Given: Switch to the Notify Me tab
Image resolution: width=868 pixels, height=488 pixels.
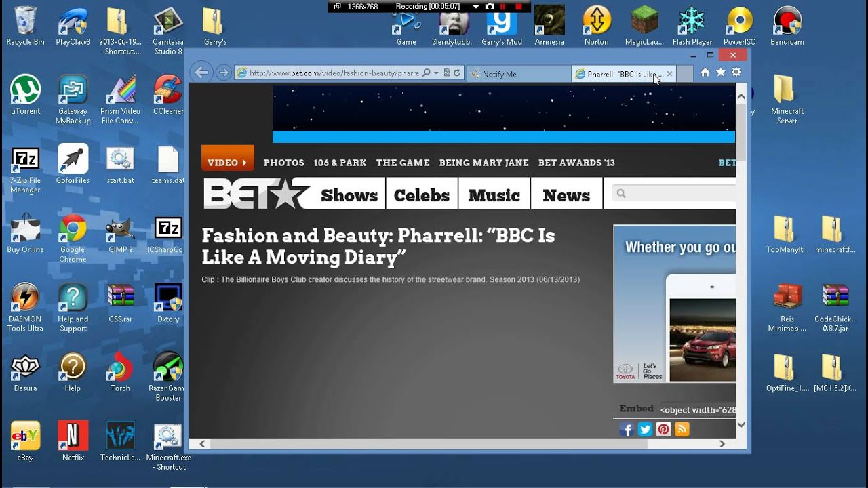Looking at the screenshot, I should [519, 74].
